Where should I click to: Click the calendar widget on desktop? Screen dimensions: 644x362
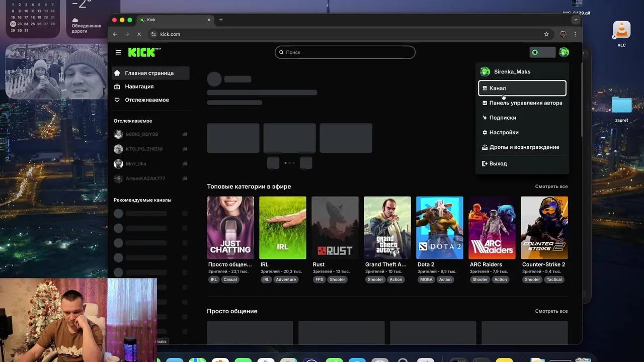33,18
